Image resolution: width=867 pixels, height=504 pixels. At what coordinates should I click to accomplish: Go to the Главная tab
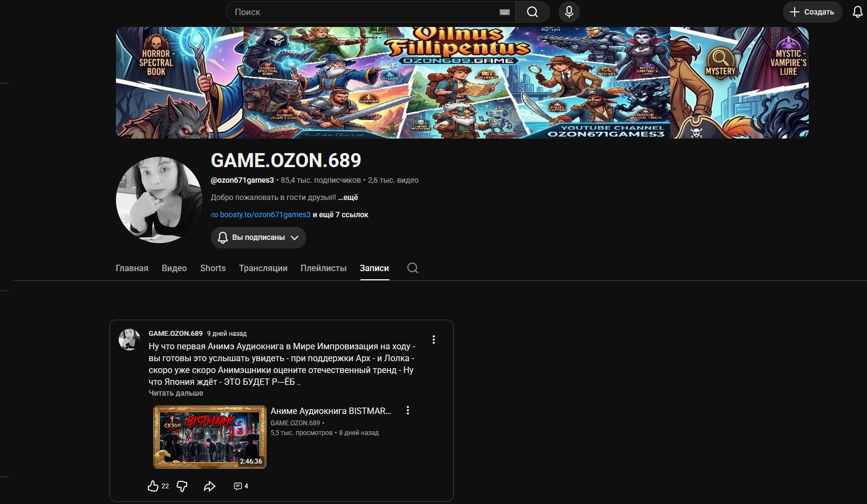(x=132, y=268)
